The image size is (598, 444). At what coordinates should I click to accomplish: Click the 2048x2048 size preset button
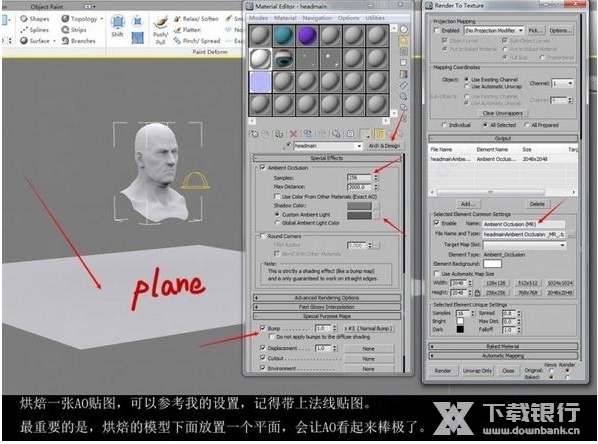[x=560, y=293]
